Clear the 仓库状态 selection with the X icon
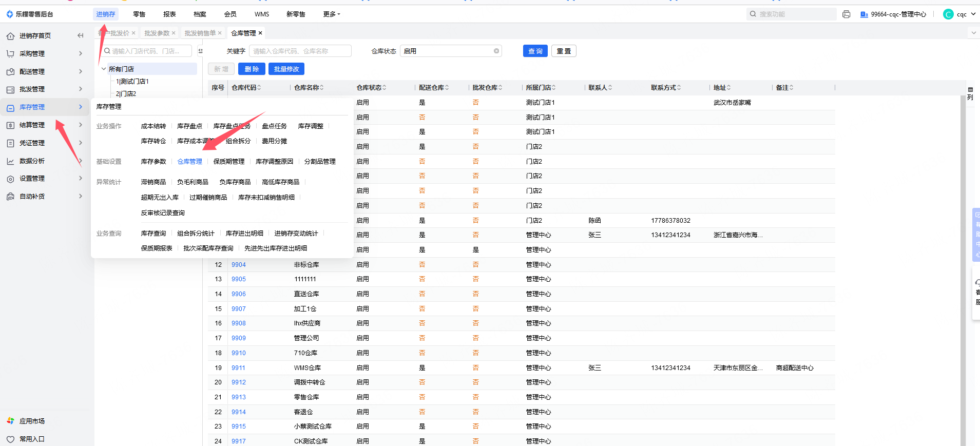 [x=496, y=51]
